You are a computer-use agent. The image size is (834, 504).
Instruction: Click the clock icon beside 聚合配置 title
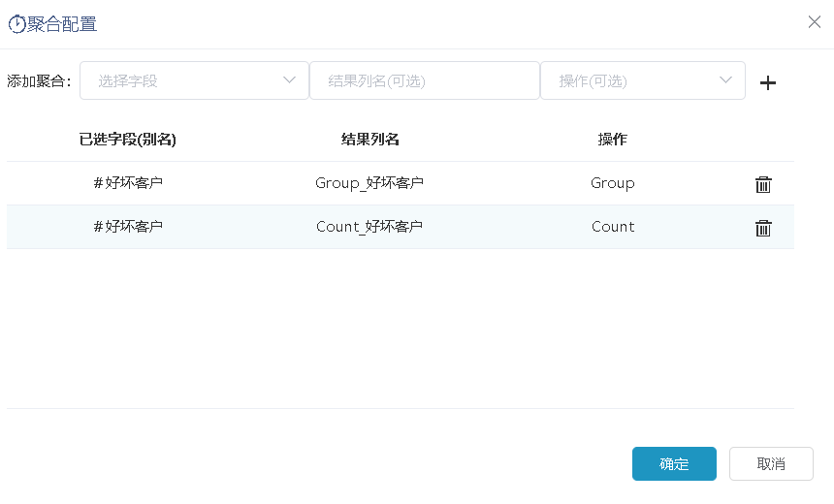point(17,24)
